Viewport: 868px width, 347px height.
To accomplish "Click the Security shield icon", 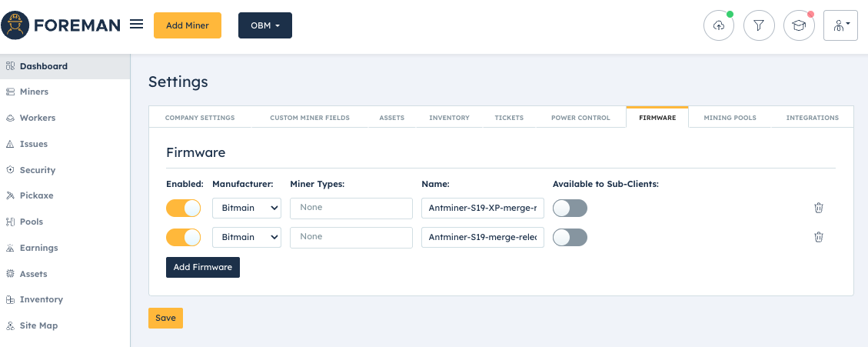I will tap(10, 170).
